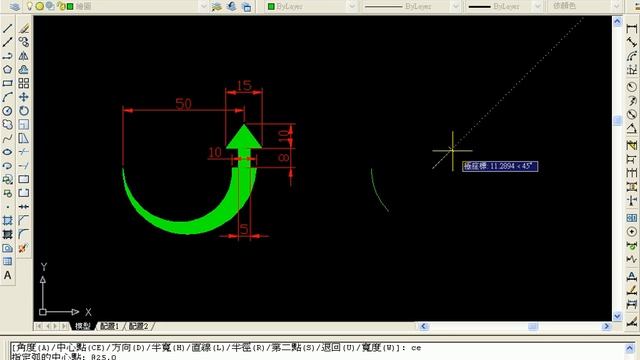The height and width of the screenshot is (360, 640).
Task: Open the Make Block tool
Action: (7, 193)
